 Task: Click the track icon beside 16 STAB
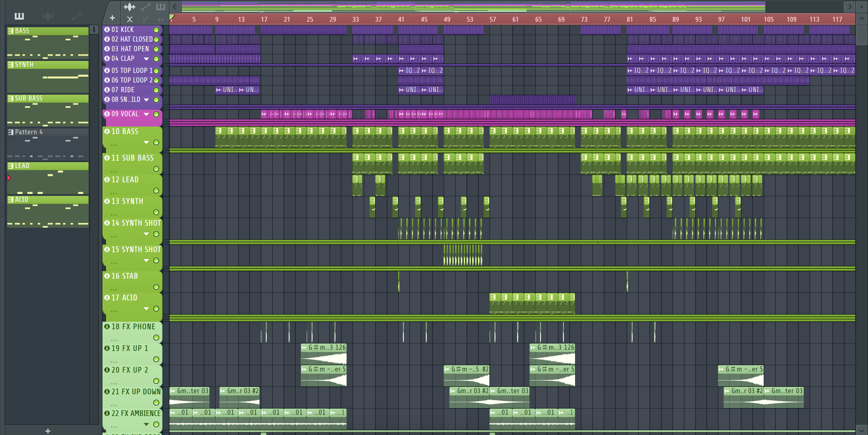pos(107,276)
